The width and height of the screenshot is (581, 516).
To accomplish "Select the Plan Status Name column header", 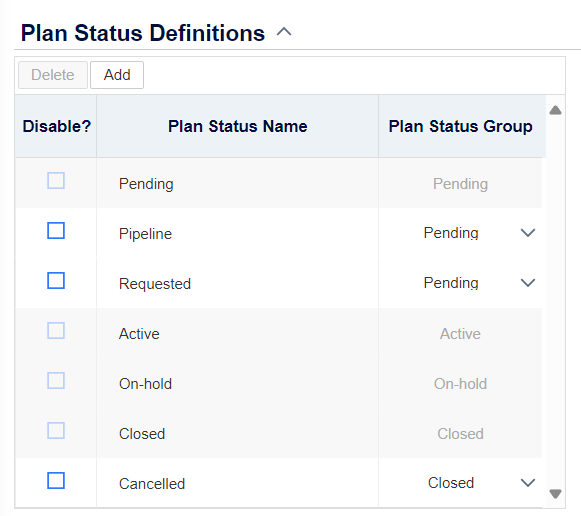I will click(238, 126).
